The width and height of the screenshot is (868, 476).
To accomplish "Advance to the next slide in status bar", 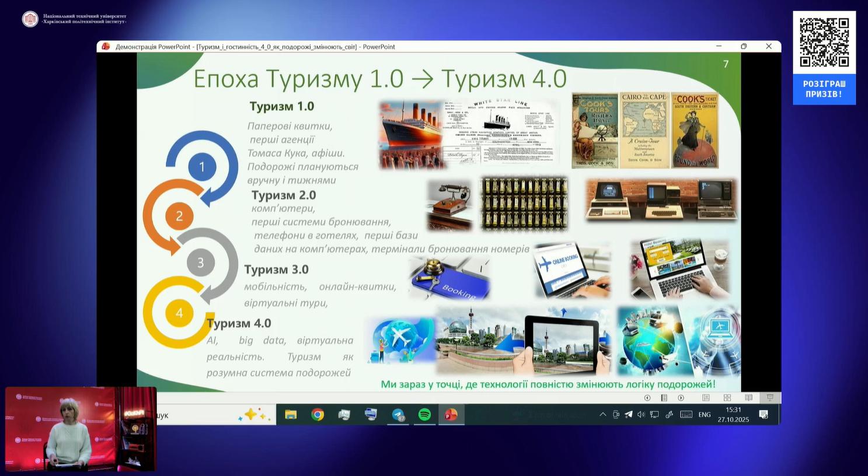I will [x=681, y=398].
